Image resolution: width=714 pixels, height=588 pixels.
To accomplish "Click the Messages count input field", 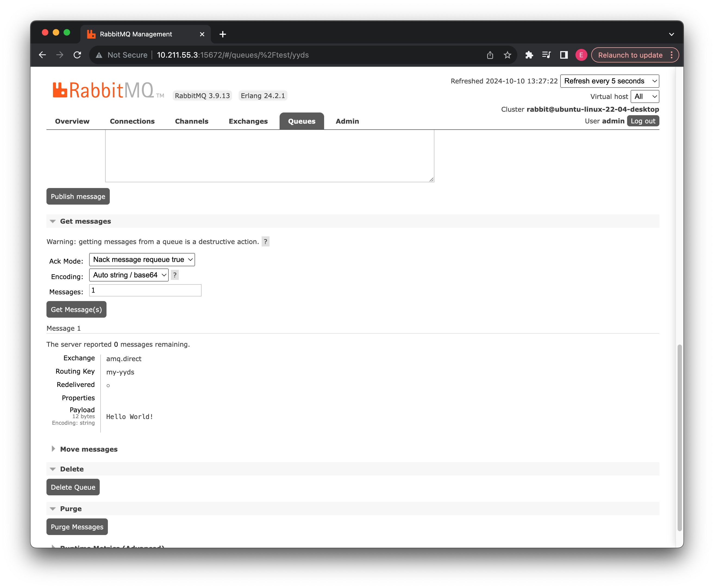I will 145,290.
